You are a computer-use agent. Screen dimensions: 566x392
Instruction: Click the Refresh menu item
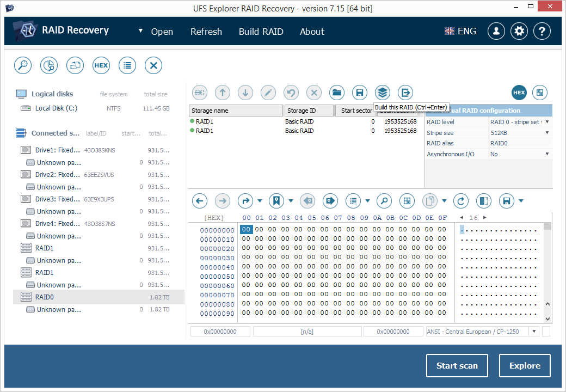[x=206, y=32]
